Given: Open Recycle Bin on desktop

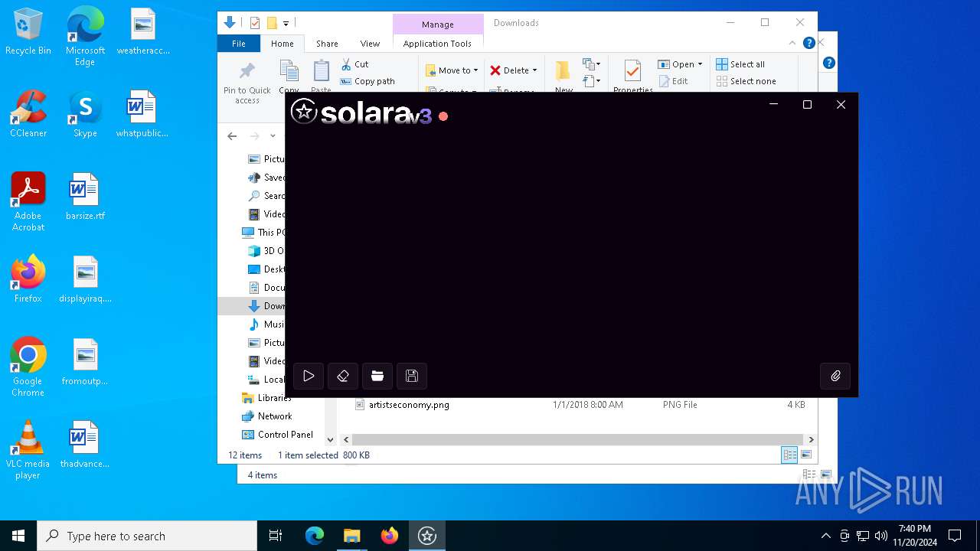Looking at the screenshot, I should (x=28, y=32).
